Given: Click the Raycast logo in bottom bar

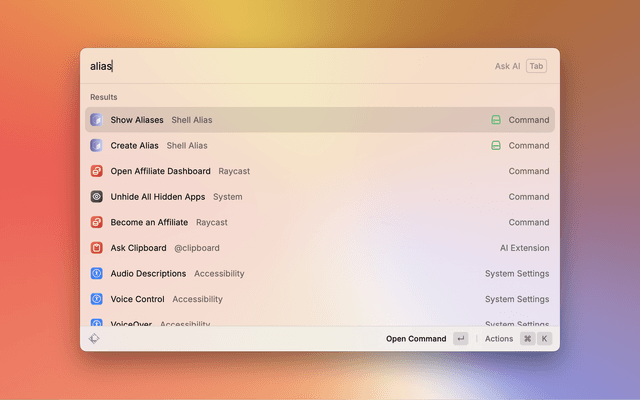Looking at the screenshot, I should 94,339.
